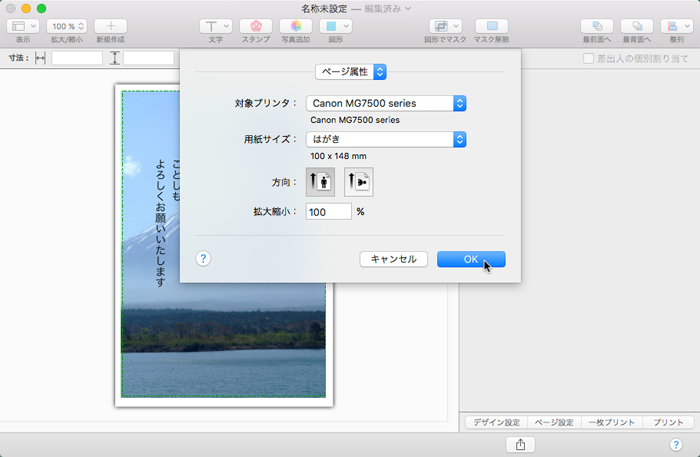The width and height of the screenshot is (700, 457).
Task: Switch to the デザイン設定 tab
Action: point(496,423)
